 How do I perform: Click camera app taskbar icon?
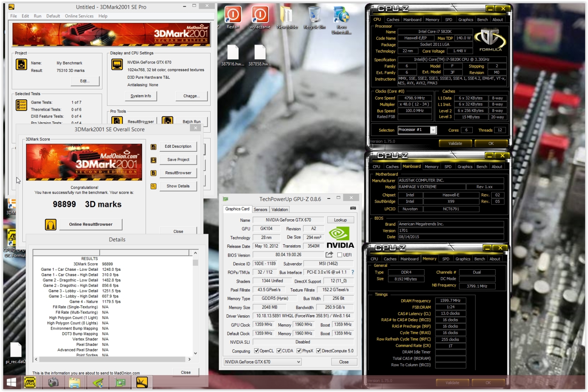pos(53,382)
